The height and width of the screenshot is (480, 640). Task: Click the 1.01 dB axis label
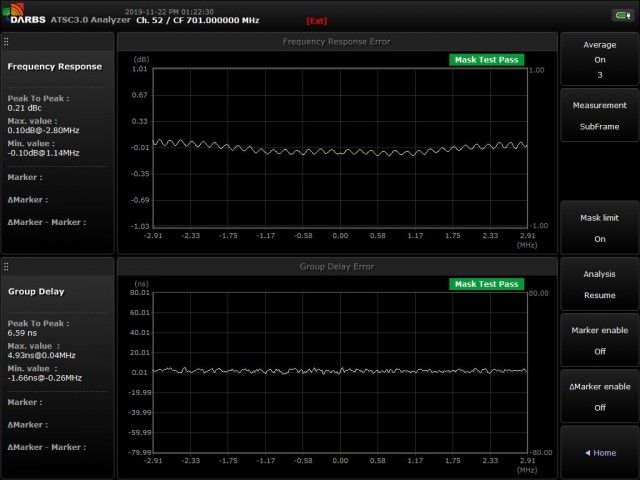pos(140,69)
